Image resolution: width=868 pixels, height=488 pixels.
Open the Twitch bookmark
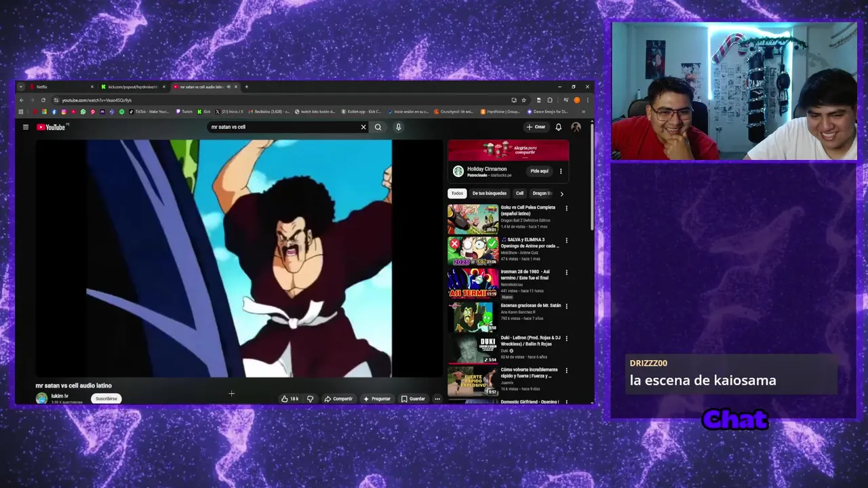click(x=184, y=112)
